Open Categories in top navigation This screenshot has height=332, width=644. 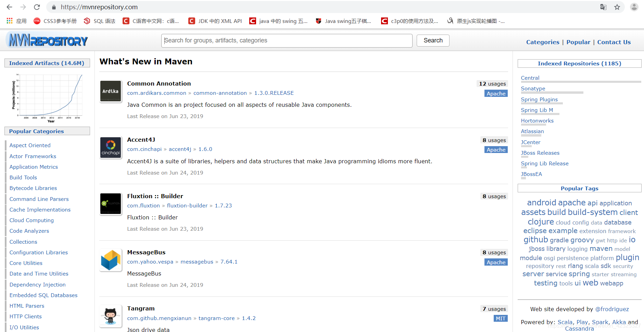pos(543,42)
